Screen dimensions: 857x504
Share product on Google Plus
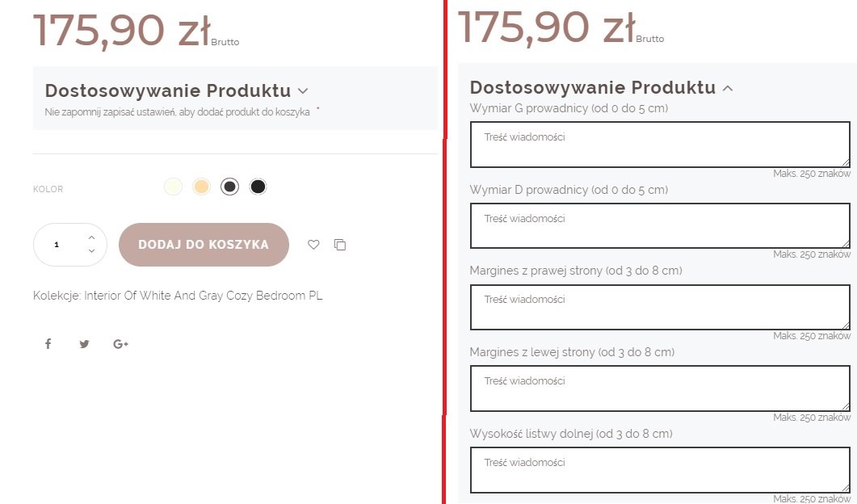121,344
